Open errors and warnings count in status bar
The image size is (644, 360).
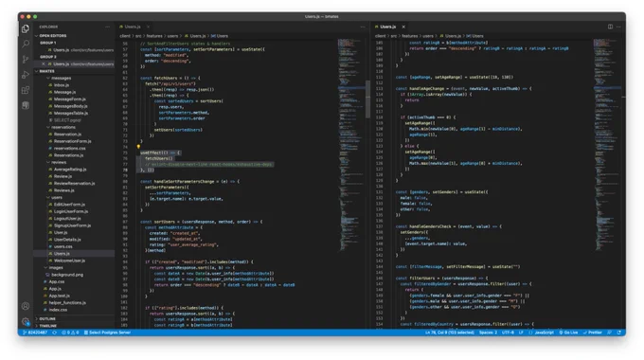tap(70, 333)
